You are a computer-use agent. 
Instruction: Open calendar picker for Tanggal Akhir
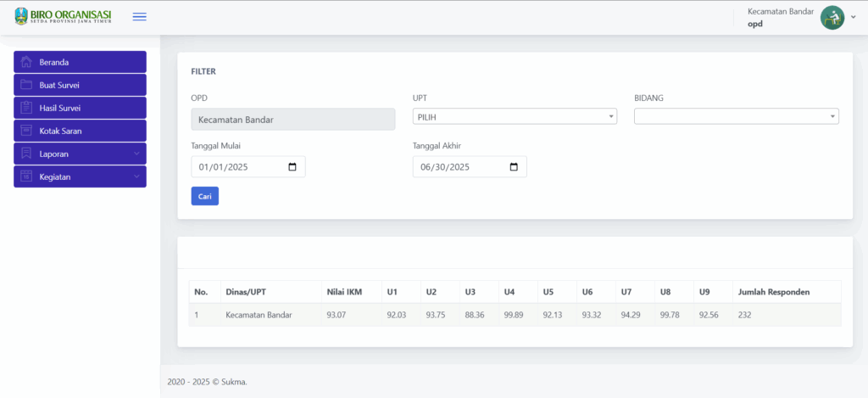pyautogui.click(x=514, y=167)
